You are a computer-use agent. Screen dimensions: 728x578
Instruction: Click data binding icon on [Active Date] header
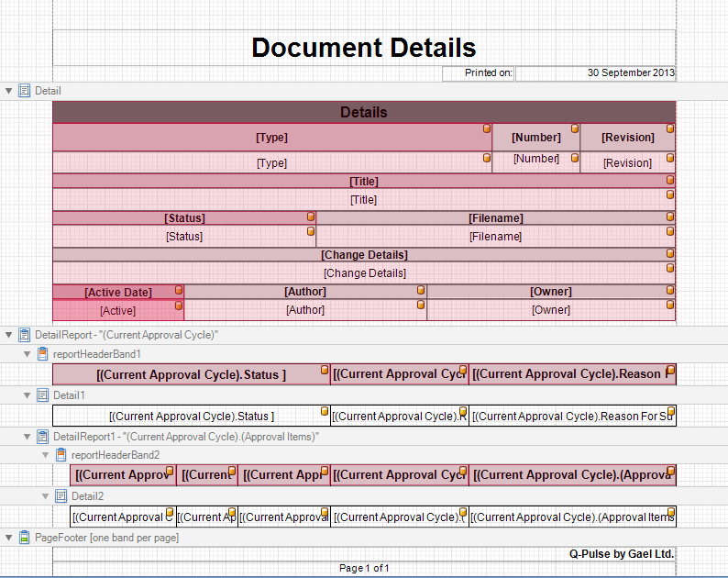pos(179,290)
